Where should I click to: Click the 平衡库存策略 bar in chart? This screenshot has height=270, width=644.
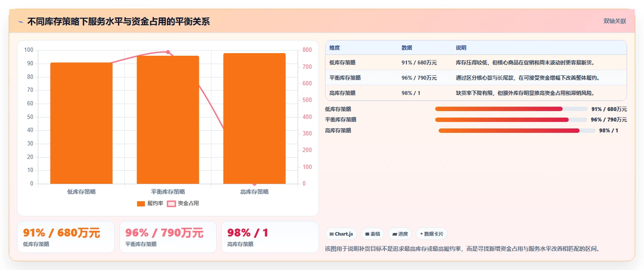[168, 120]
